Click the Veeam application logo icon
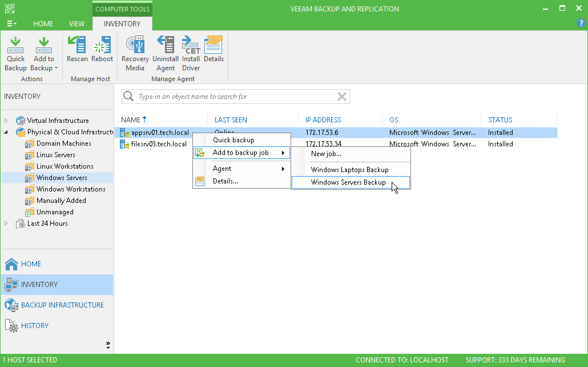The width and height of the screenshot is (588, 367). pyautogui.click(x=10, y=9)
